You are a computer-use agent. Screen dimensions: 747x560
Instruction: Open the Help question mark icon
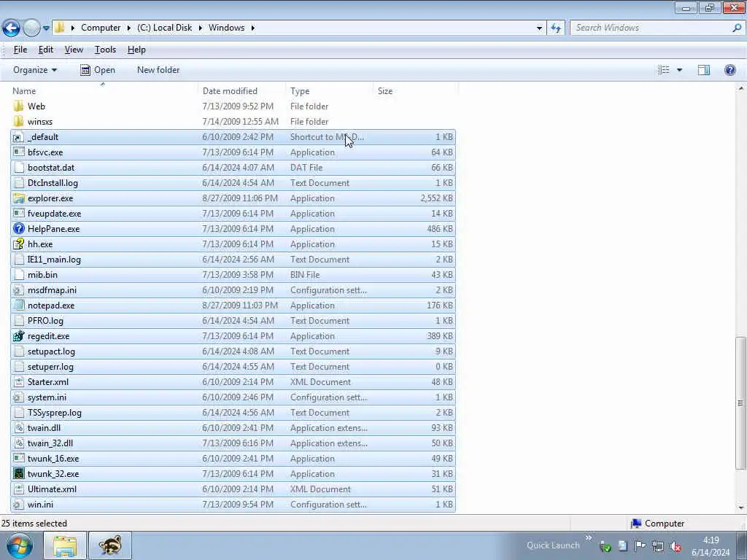(x=729, y=70)
